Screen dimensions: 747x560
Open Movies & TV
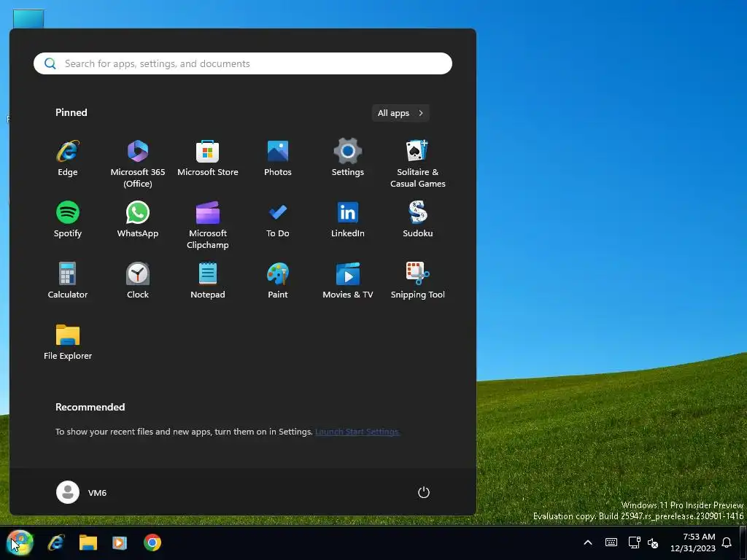pyautogui.click(x=348, y=280)
